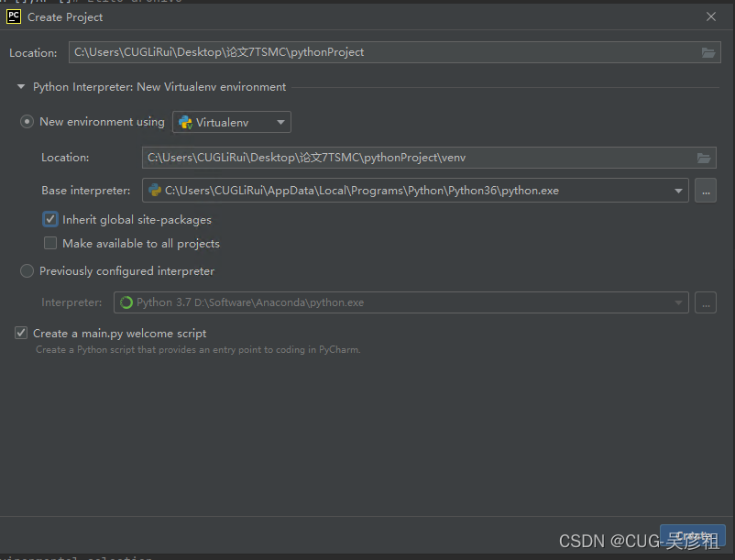Click the project Location path field
This screenshot has width=735, height=560.
click(x=395, y=52)
